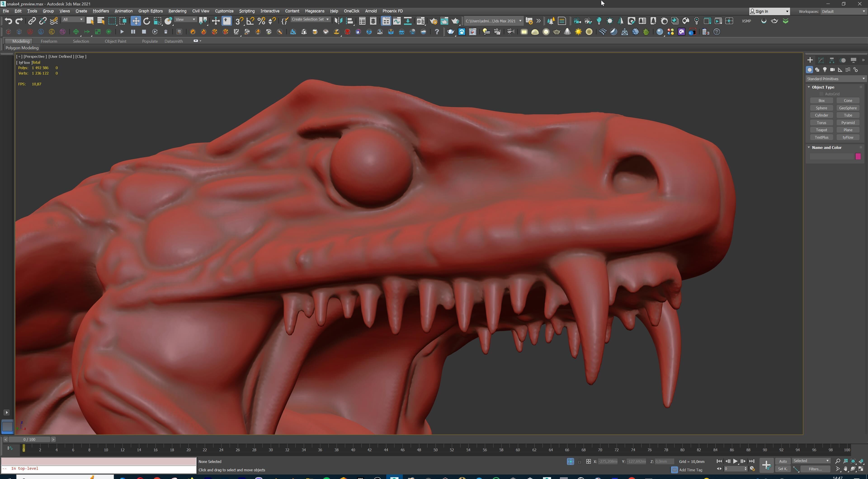Image resolution: width=868 pixels, height=479 pixels.
Task: Open the Workspaces Default dropdown
Action: [x=843, y=12]
